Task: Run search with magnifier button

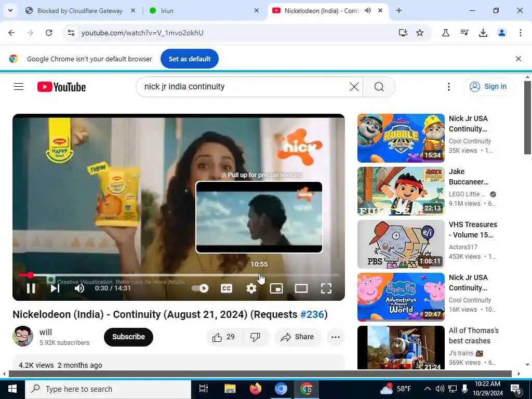Action: point(379,87)
